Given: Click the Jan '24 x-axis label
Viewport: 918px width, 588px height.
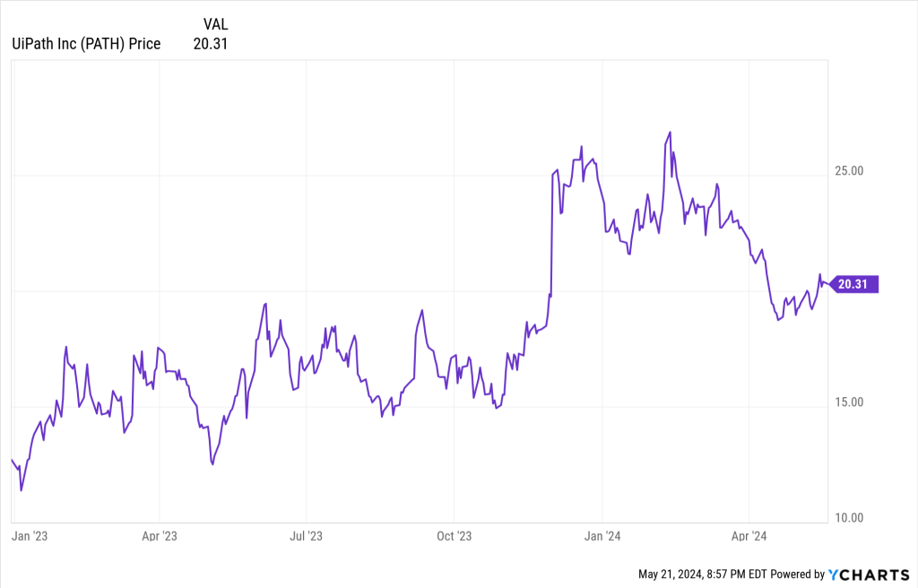Looking at the screenshot, I should pos(602,536).
